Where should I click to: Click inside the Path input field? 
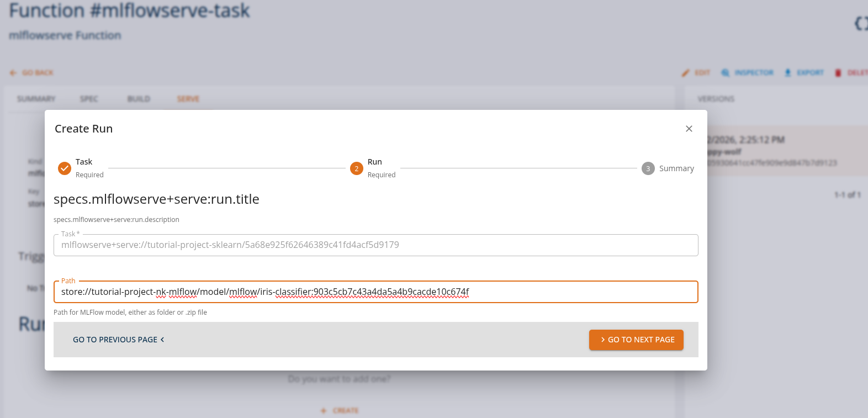click(375, 292)
